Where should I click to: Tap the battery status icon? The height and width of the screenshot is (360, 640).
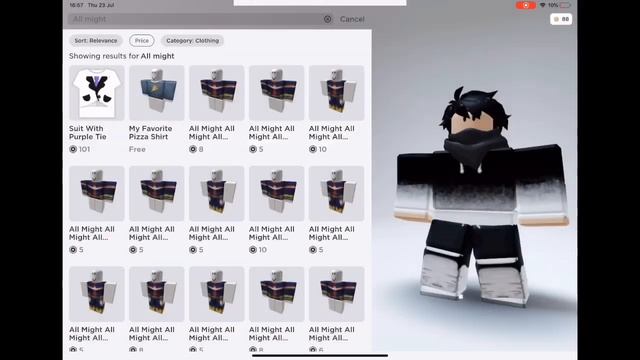pyautogui.click(x=565, y=5)
